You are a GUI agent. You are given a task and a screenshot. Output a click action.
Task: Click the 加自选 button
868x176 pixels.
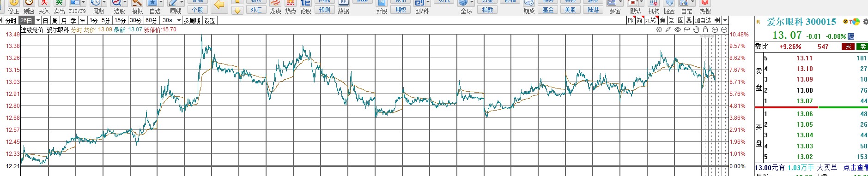(x=703, y=20)
